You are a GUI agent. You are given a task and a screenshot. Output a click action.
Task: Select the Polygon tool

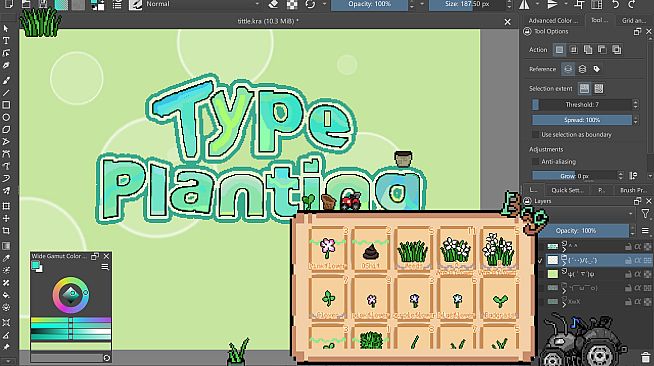click(6, 130)
